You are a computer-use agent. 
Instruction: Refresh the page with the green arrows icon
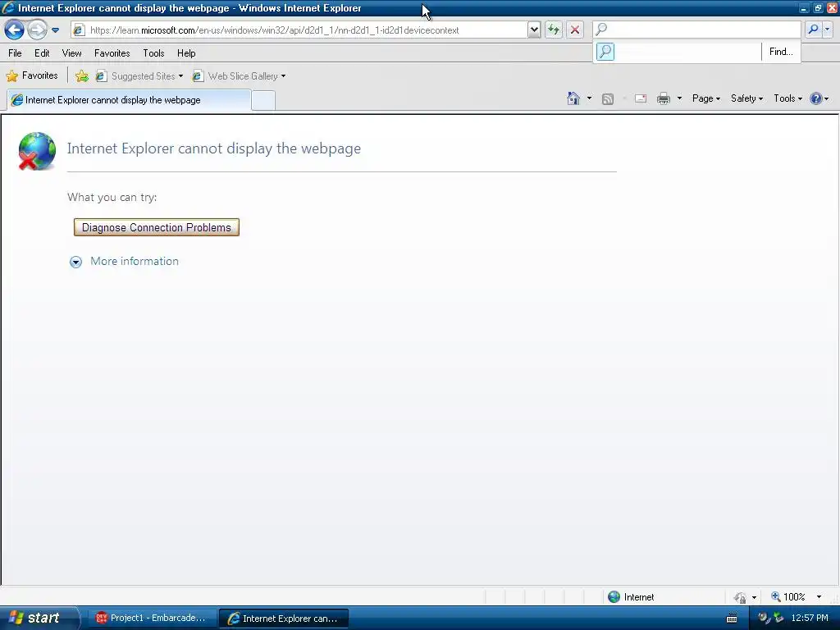click(x=554, y=30)
